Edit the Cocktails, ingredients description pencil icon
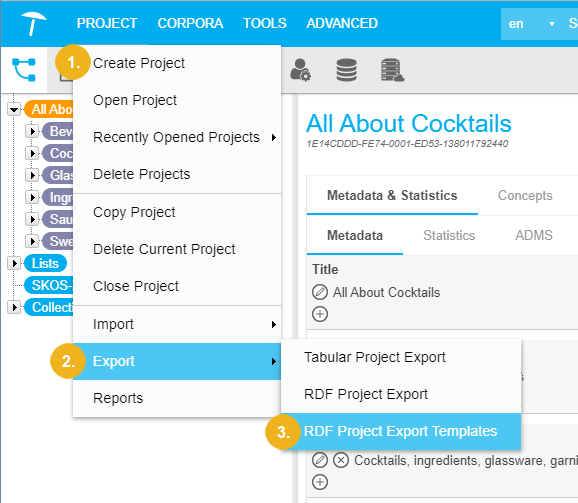578x503 pixels. pyautogui.click(x=320, y=460)
